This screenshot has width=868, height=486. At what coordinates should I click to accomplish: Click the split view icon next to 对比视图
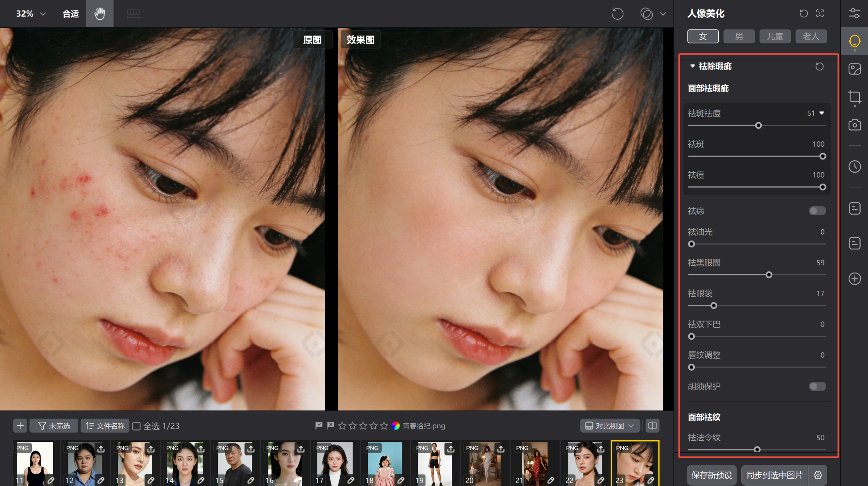(x=653, y=426)
